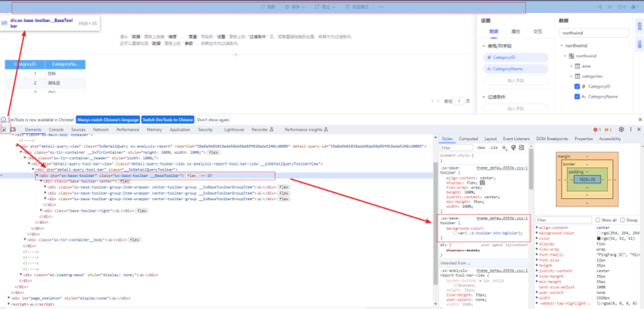Click the page number input in pagination

tap(459, 100)
